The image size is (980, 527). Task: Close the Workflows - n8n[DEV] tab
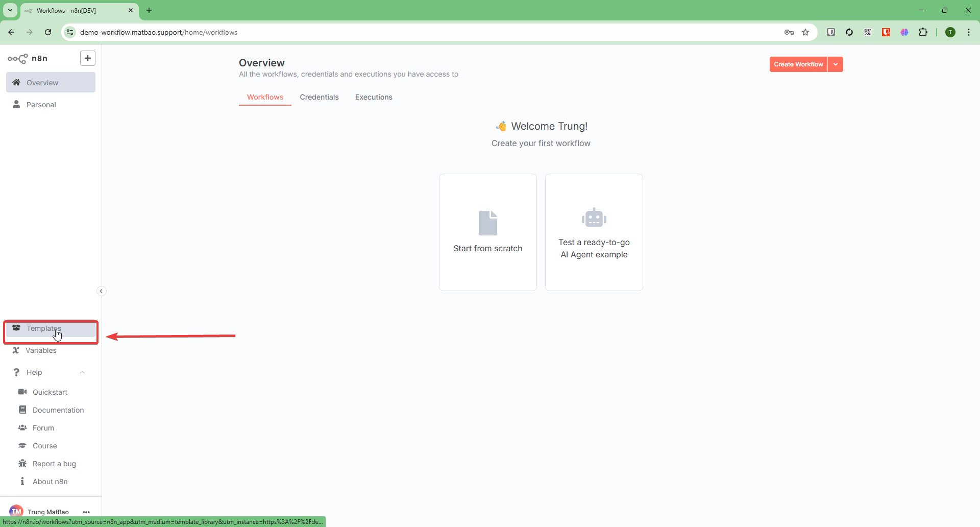point(131,10)
